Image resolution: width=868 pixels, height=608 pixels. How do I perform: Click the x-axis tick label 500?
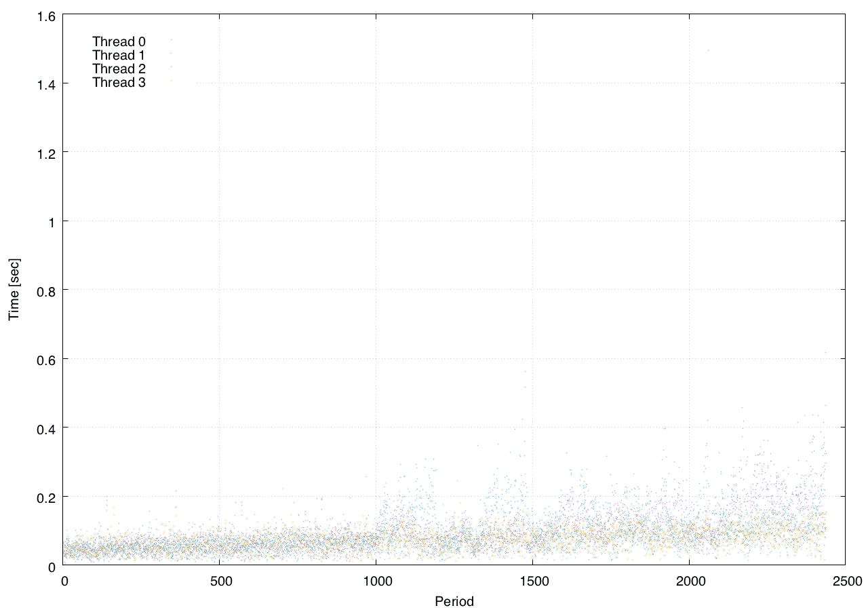click(220, 581)
